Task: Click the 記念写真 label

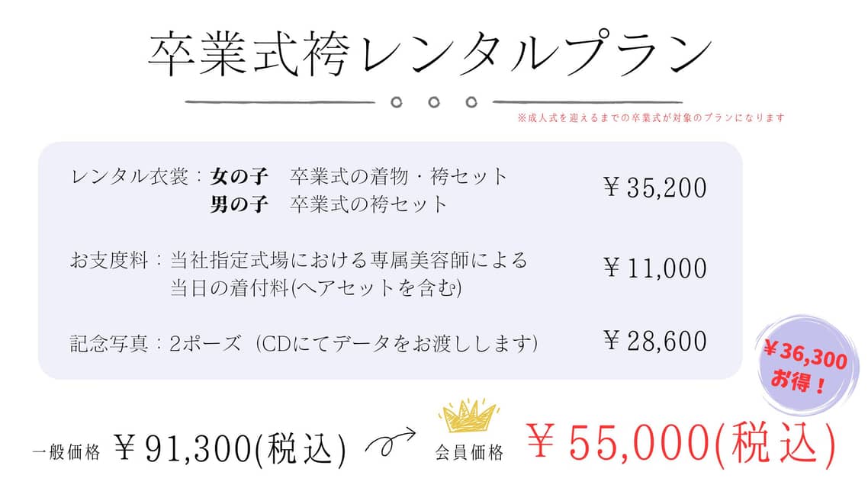Action: tap(109, 344)
